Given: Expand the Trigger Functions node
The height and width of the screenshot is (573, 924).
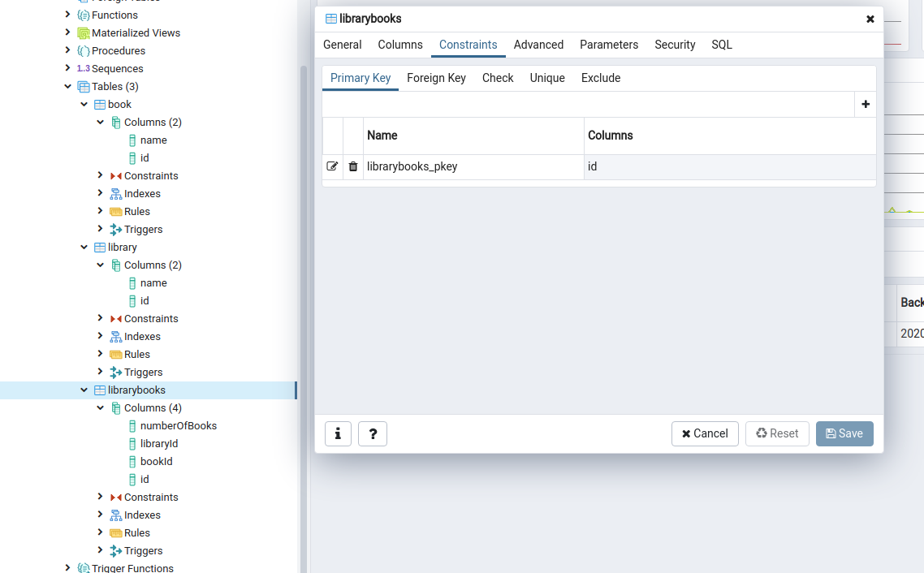Looking at the screenshot, I should coord(67,567).
